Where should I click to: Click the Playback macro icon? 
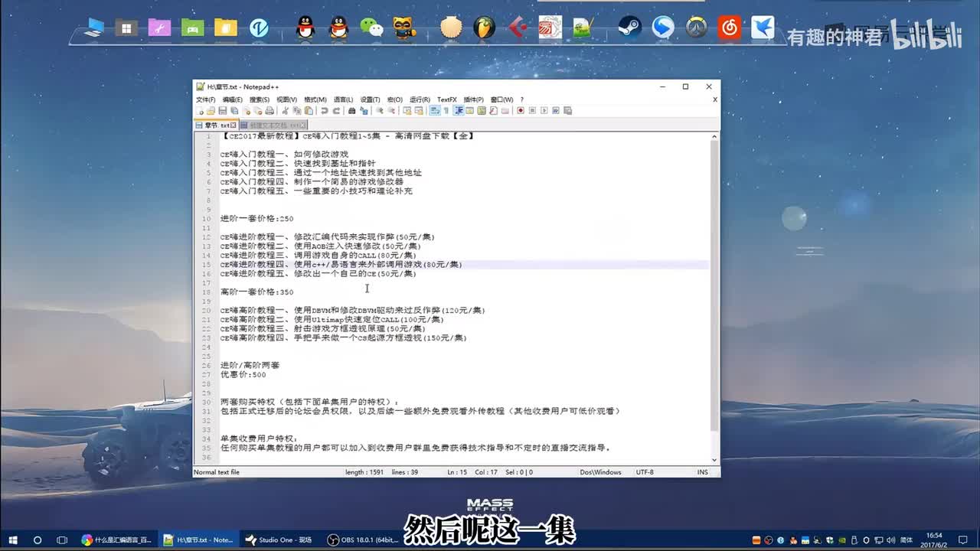point(544,110)
